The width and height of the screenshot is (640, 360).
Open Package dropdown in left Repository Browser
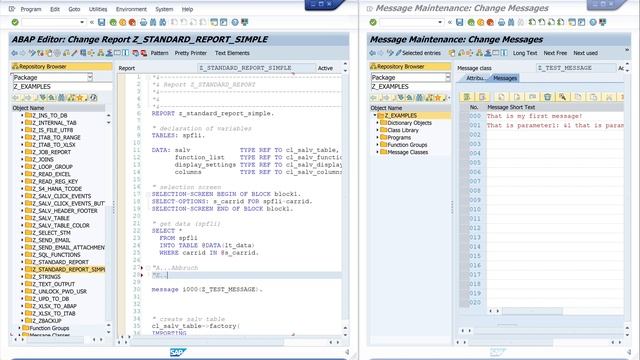[90, 77]
